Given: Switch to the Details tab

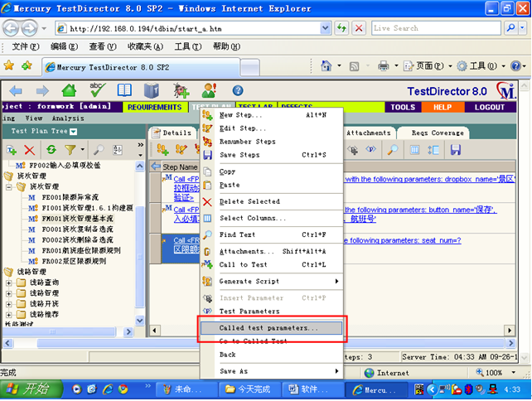Looking at the screenshot, I should click(173, 133).
